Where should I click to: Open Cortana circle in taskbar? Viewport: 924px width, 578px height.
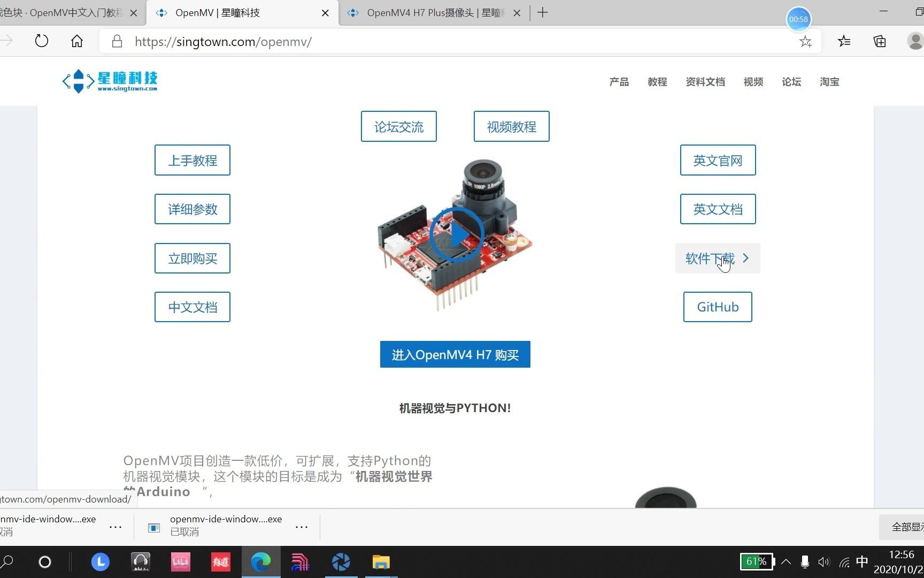[45, 562]
